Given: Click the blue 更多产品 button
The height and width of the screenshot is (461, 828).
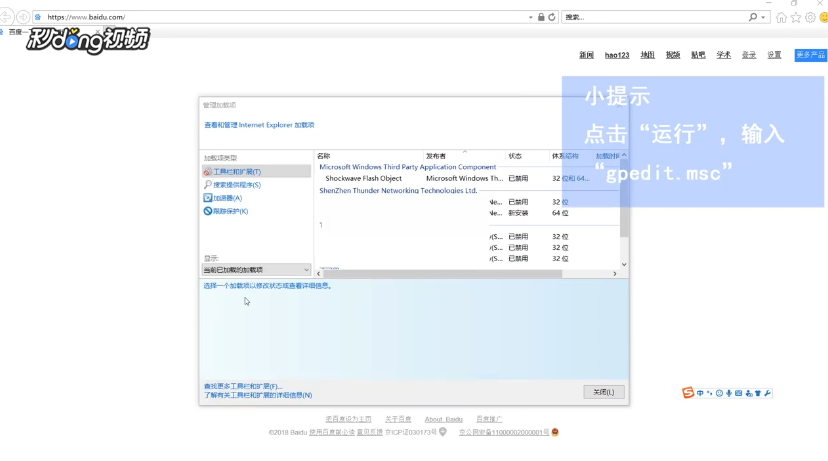Looking at the screenshot, I should tap(810, 55).
